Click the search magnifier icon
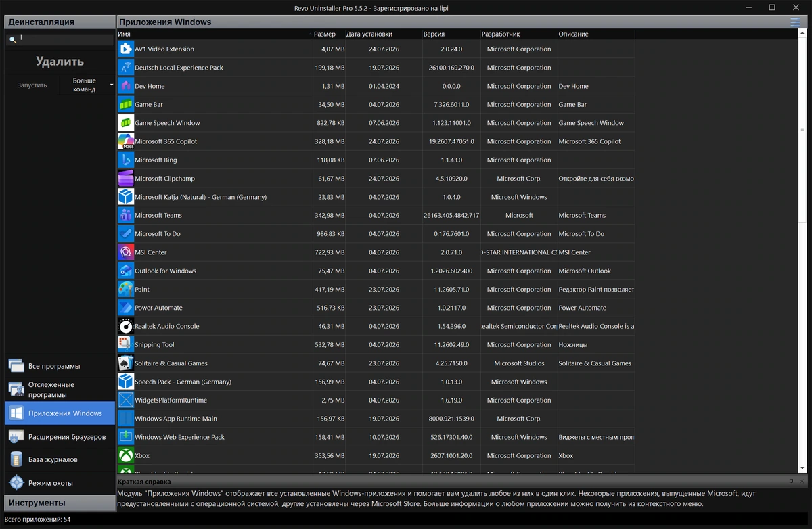The image size is (812, 529). pos(12,41)
